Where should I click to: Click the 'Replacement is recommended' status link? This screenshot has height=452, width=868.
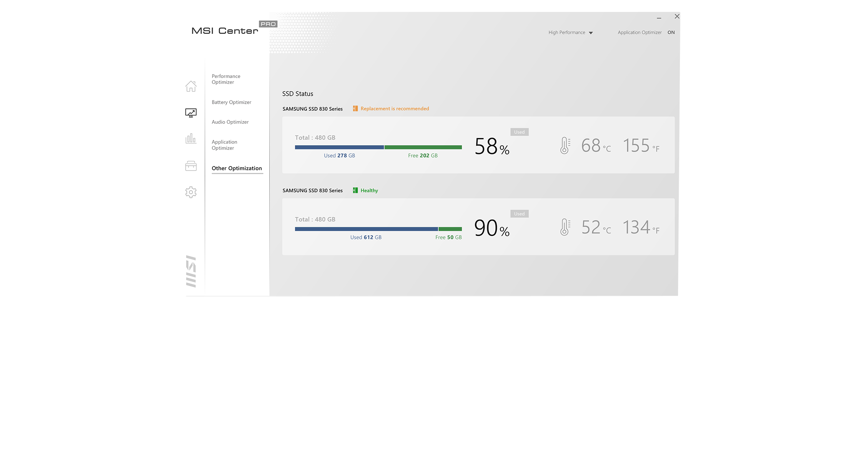coord(395,109)
